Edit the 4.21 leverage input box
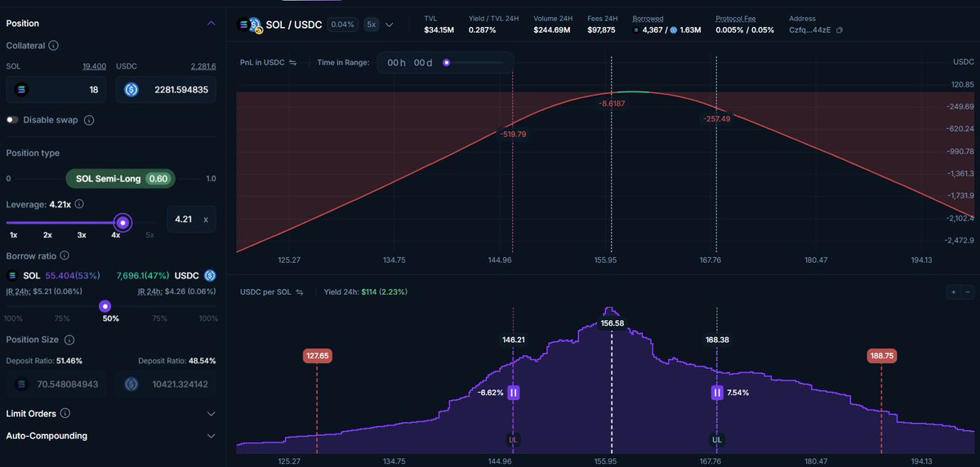980x467 pixels. tap(191, 219)
